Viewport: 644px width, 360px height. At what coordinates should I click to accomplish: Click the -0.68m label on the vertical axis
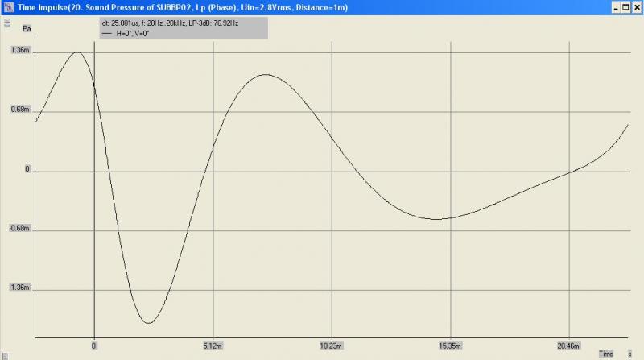coord(19,228)
